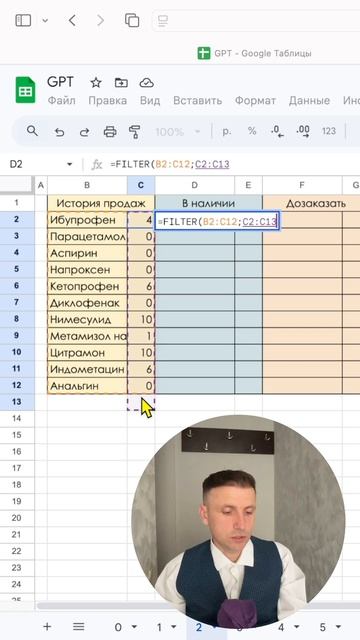The height and width of the screenshot is (640, 360).
Task: Star the GPT spreadsheet
Action: (96, 83)
